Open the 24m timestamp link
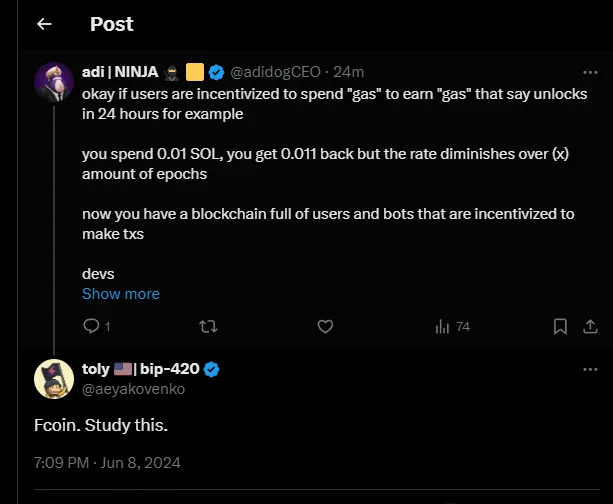The image size is (613, 504). coord(349,72)
